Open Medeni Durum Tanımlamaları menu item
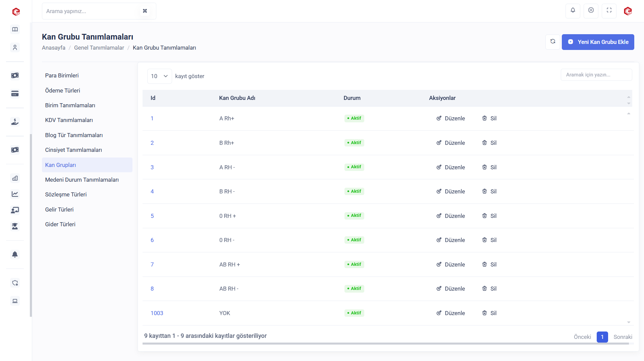The height and width of the screenshot is (361, 644). [82, 180]
